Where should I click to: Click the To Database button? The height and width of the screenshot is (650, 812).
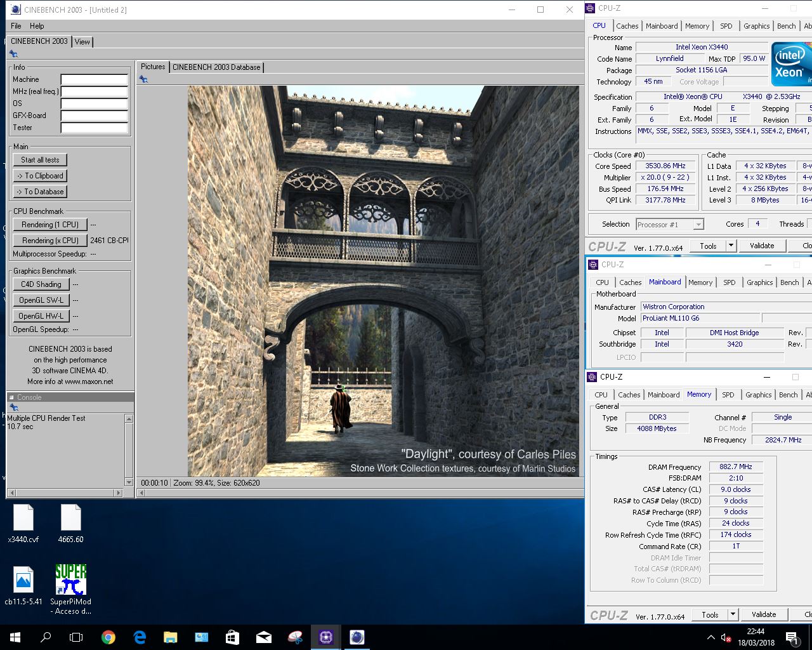[40, 192]
